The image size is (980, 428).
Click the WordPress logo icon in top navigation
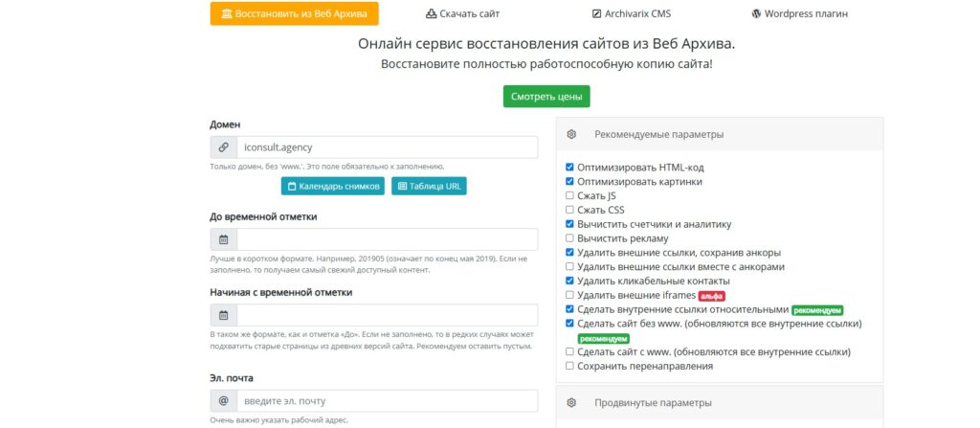point(756,13)
